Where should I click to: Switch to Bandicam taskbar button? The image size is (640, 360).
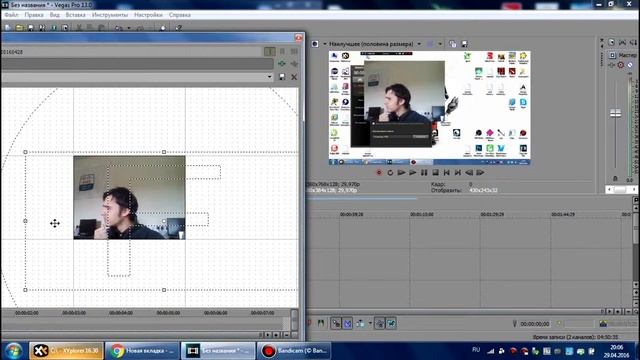tap(293, 351)
